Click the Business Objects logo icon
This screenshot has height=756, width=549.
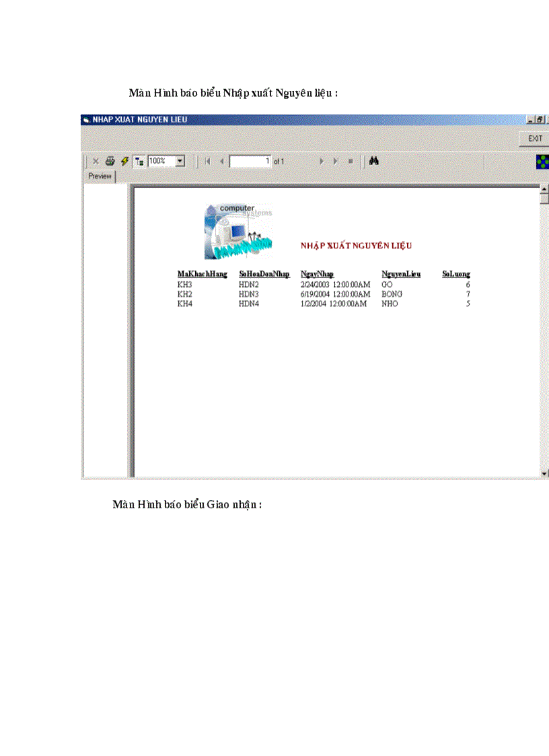click(x=541, y=160)
